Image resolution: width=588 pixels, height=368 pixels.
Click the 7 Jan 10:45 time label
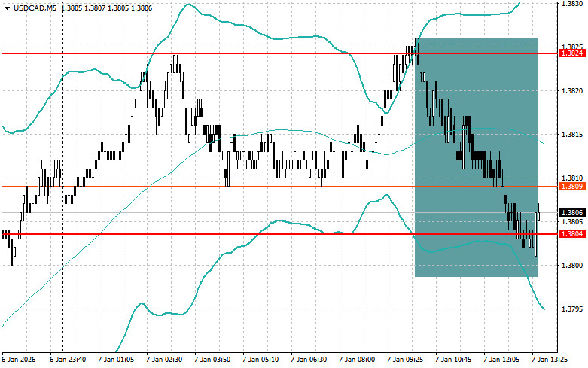(x=453, y=360)
